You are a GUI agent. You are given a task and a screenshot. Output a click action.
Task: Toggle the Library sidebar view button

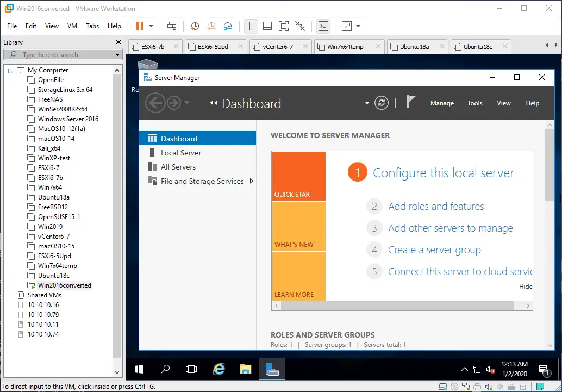coord(251,26)
